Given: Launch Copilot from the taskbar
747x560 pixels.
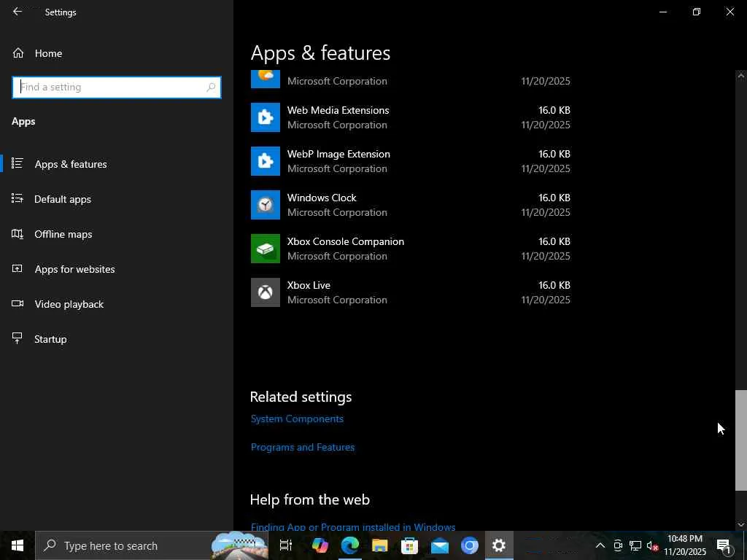Looking at the screenshot, I should tap(320, 545).
